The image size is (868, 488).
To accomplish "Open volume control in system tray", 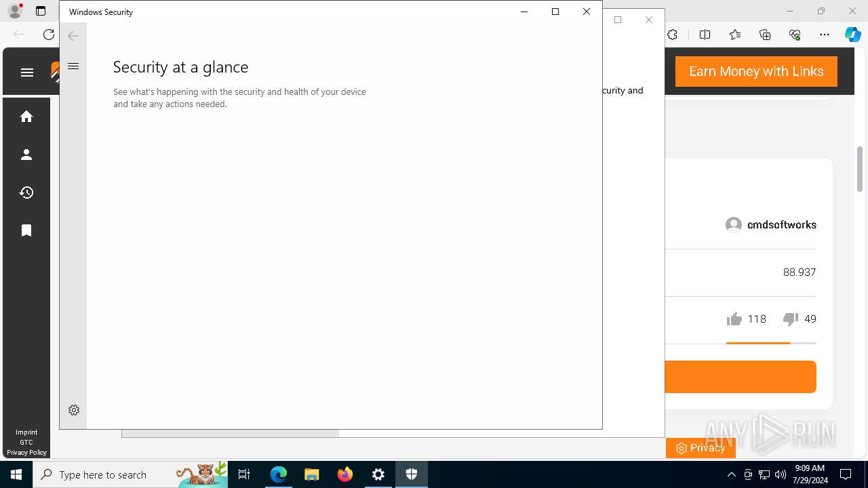I will [780, 474].
